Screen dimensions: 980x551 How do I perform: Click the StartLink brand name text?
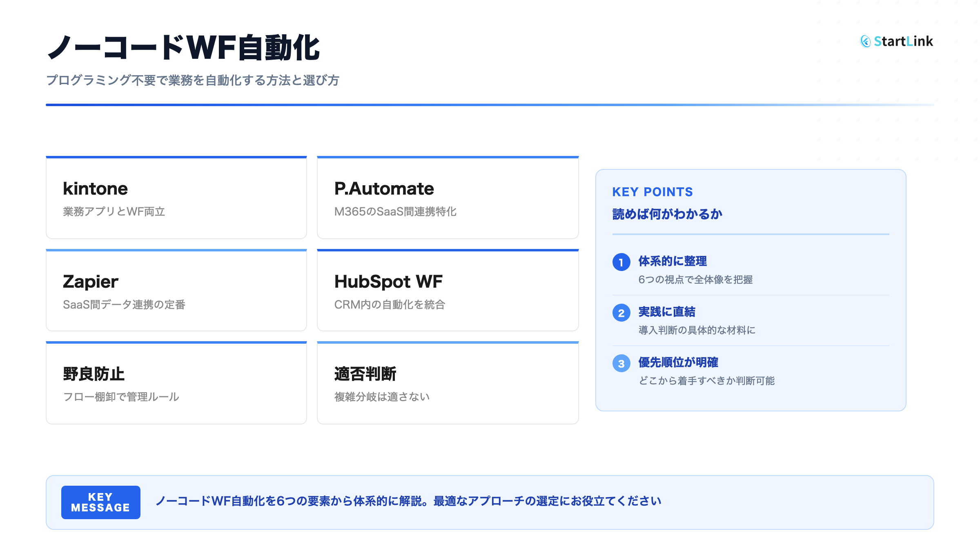coord(903,41)
